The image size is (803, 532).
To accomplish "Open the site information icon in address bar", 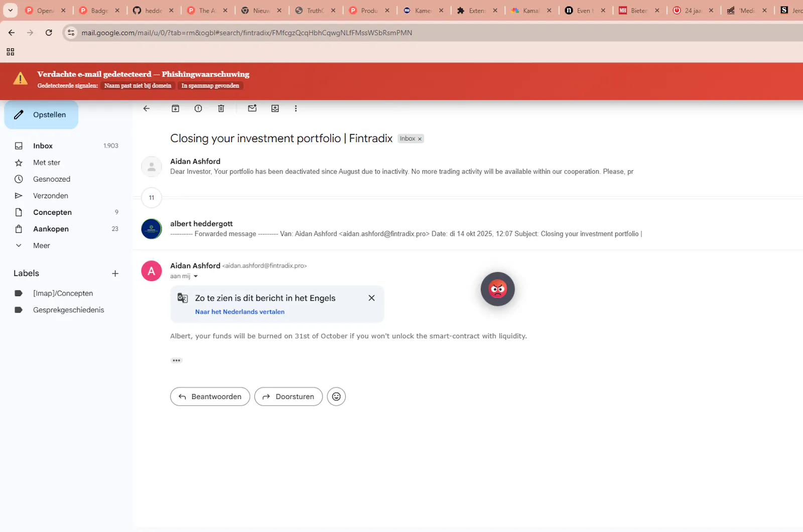I will pos(71,33).
